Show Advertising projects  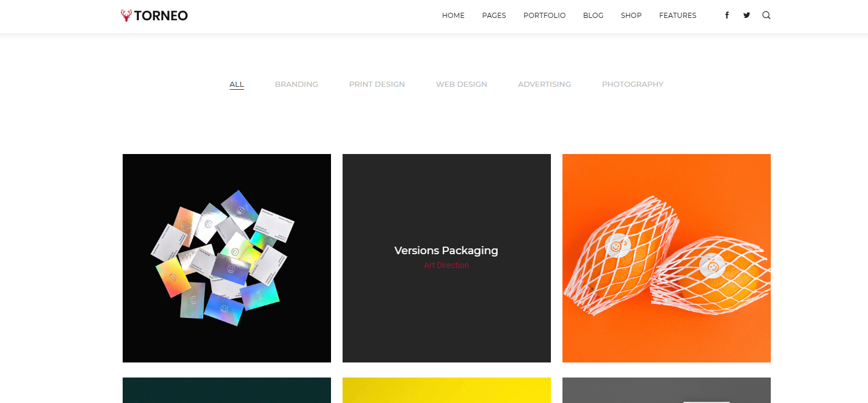[544, 85]
